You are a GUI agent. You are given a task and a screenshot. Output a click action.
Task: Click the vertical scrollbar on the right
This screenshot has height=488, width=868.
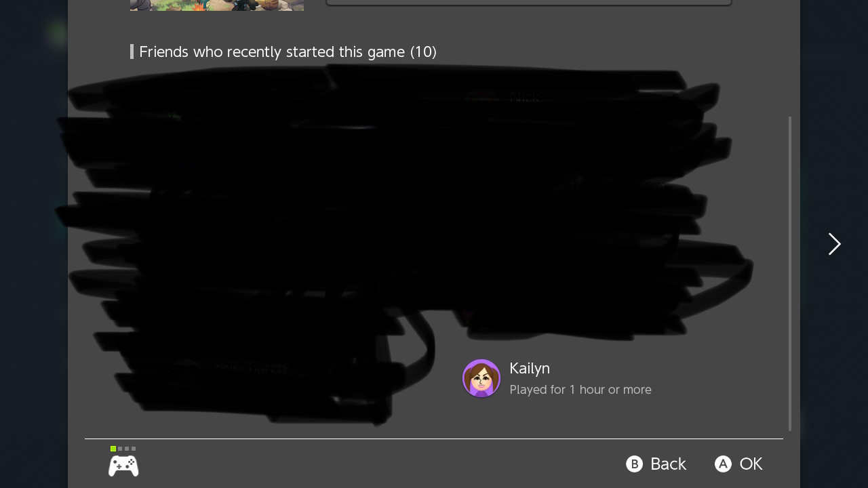click(x=790, y=273)
